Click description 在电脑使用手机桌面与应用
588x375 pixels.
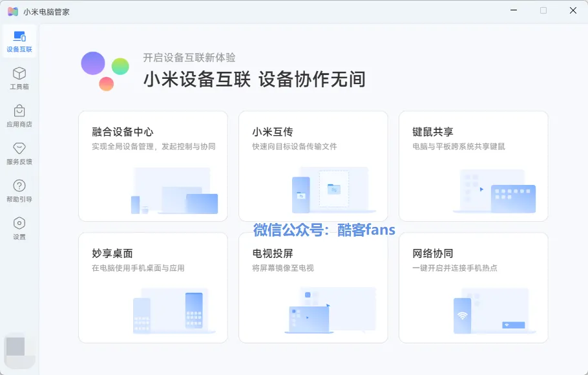click(138, 268)
